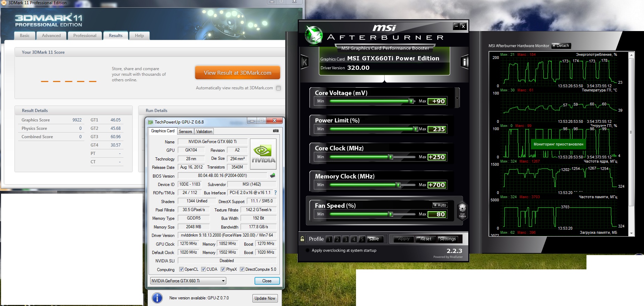Select profile slot 3 in Afterburner

pyautogui.click(x=345, y=239)
